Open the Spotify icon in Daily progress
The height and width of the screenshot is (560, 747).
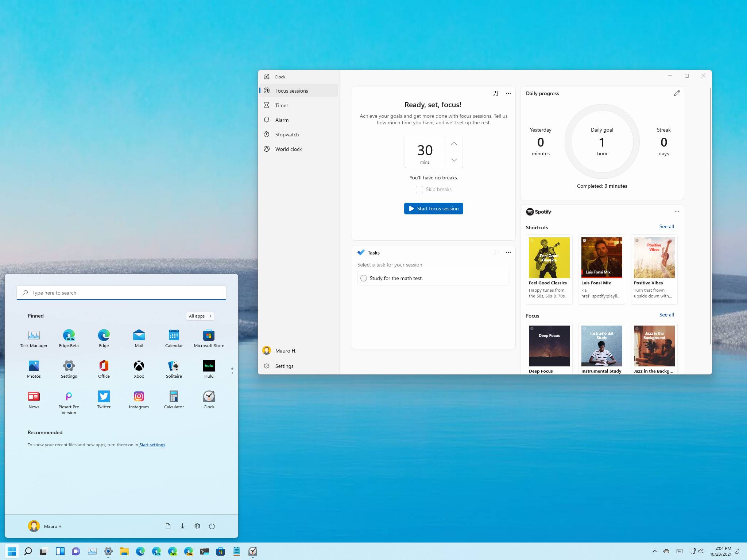530,211
